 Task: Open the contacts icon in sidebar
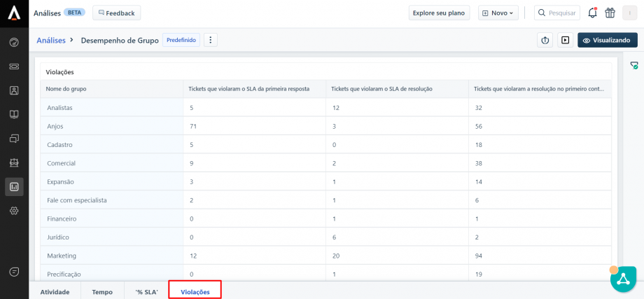[x=14, y=90]
